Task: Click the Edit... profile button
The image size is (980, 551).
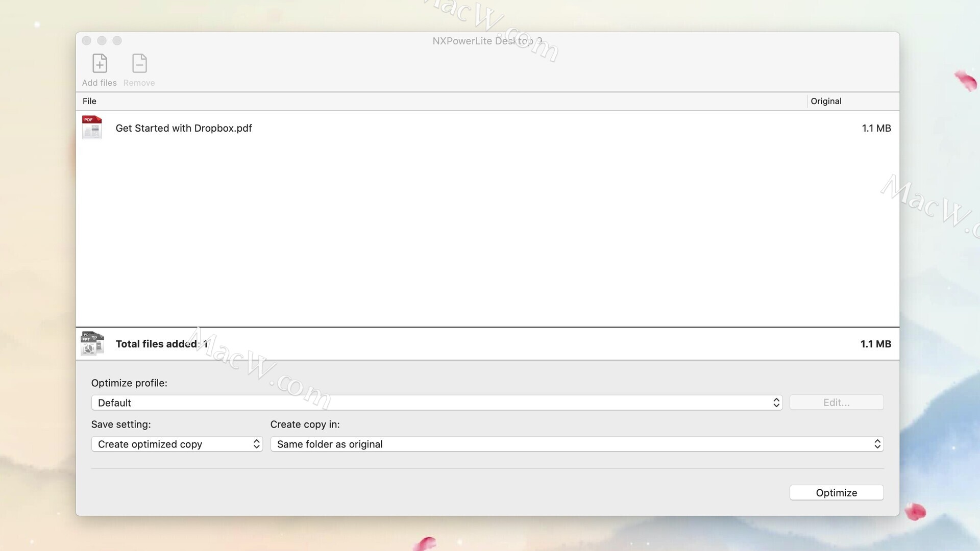Action: (837, 403)
